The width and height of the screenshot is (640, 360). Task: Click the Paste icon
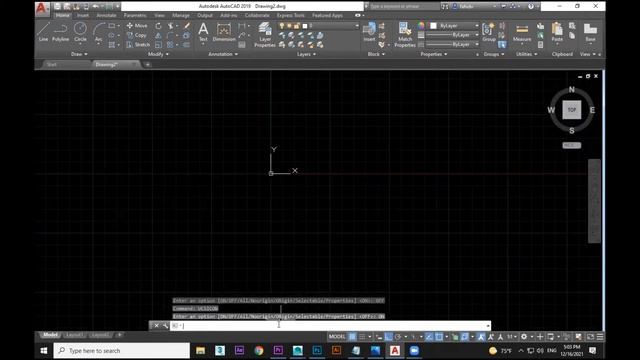(557, 32)
